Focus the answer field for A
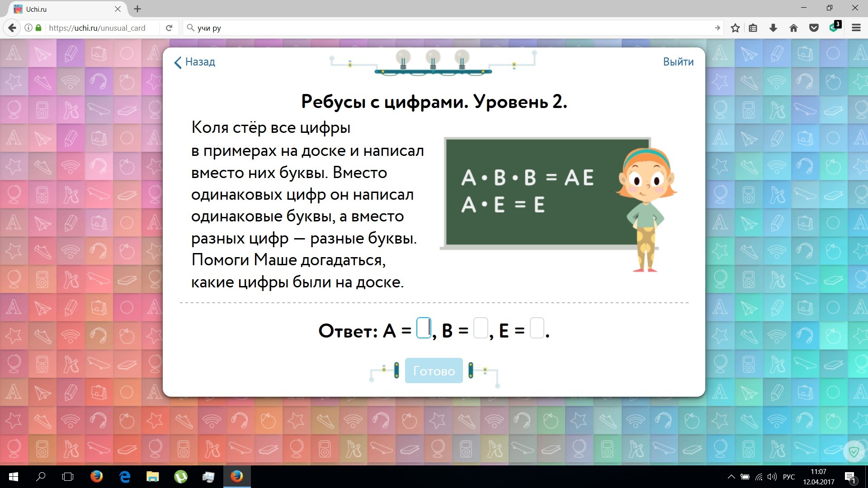This screenshot has width=868, height=488. 424,328
